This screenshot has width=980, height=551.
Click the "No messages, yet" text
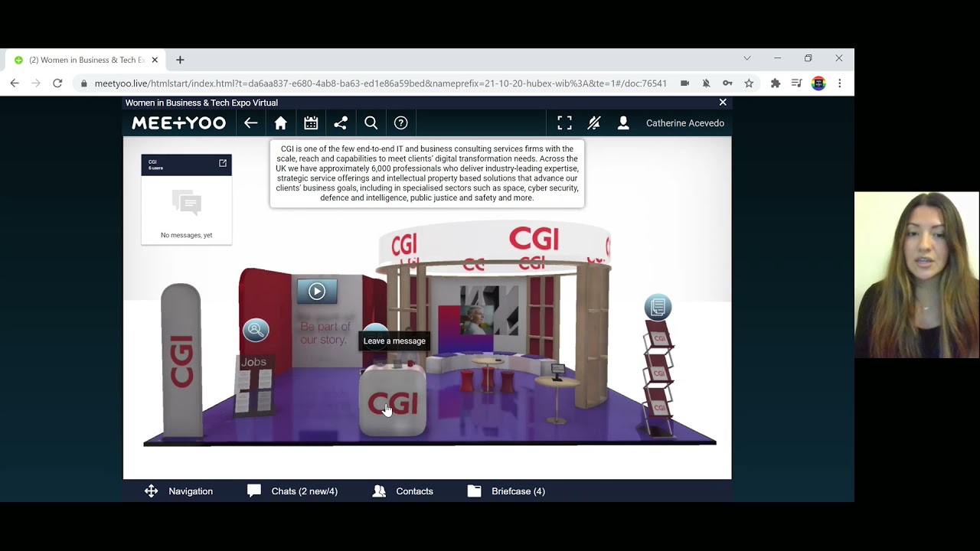[x=187, y=235]
